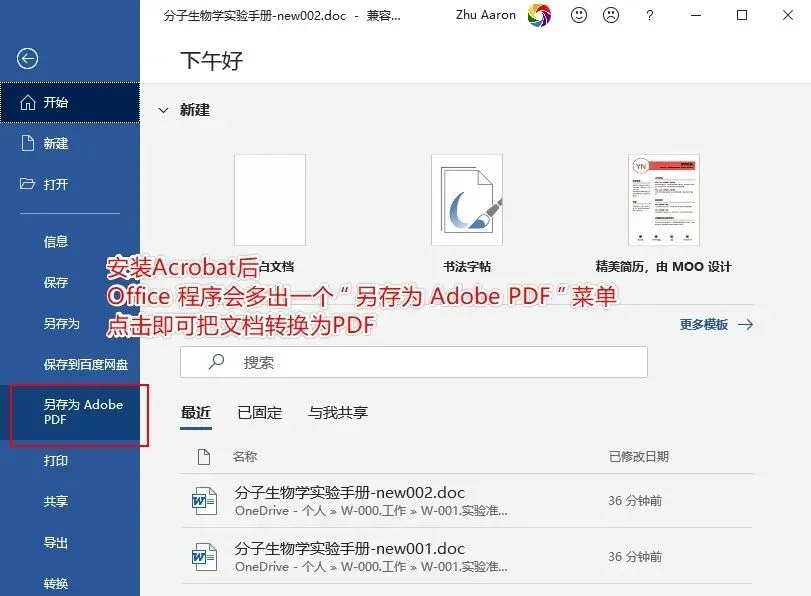811x596 pixels.
Task: Click the Word icon for new001.doc
Action: point(204,557)
